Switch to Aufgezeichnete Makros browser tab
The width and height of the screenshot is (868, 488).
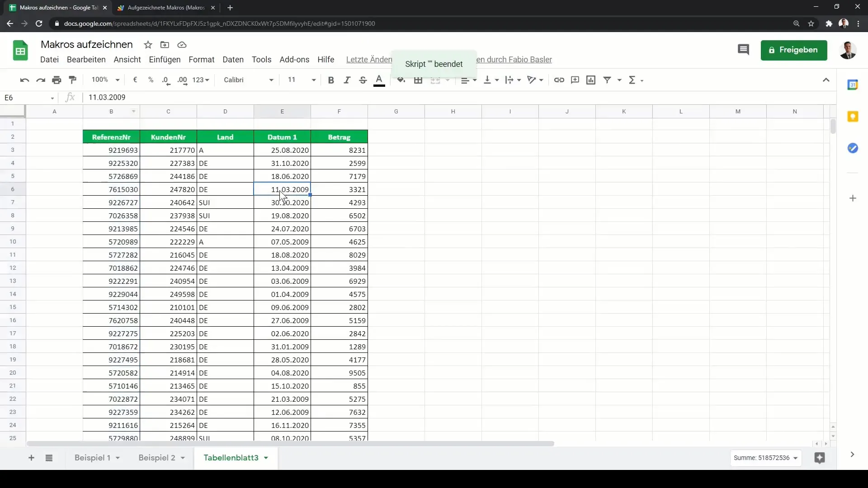click(165, 8)
